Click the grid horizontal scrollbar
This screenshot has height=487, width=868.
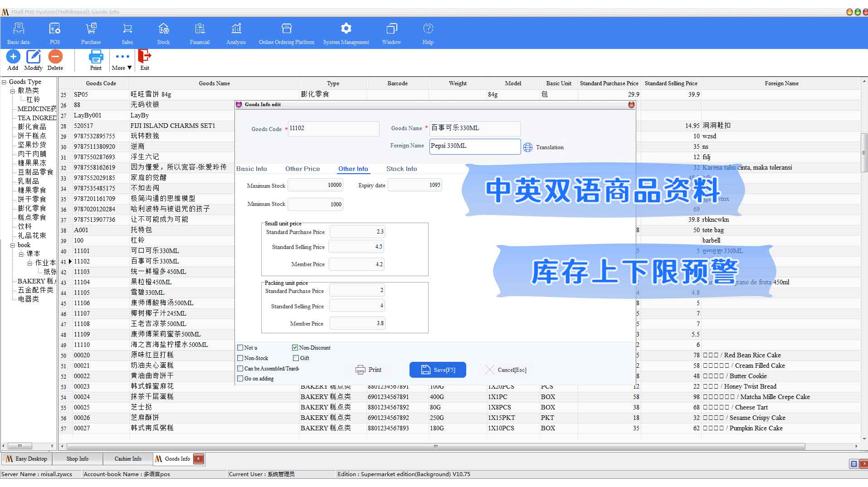435,447
